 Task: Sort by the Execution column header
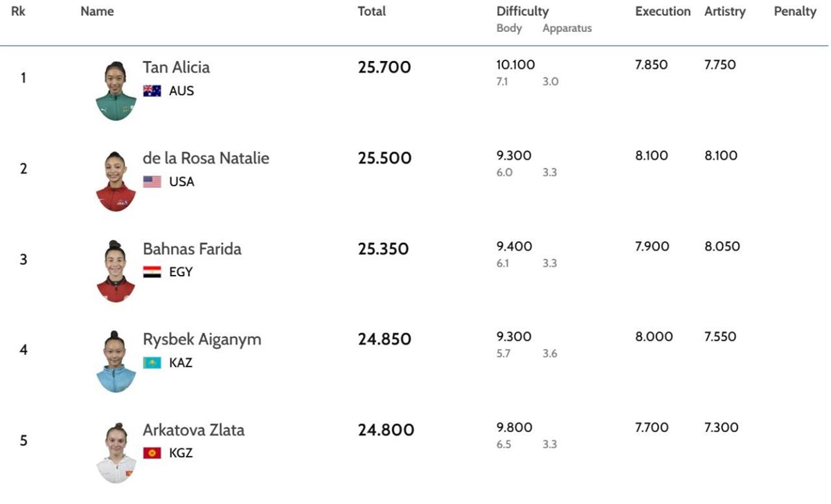[x=663, y=12]
